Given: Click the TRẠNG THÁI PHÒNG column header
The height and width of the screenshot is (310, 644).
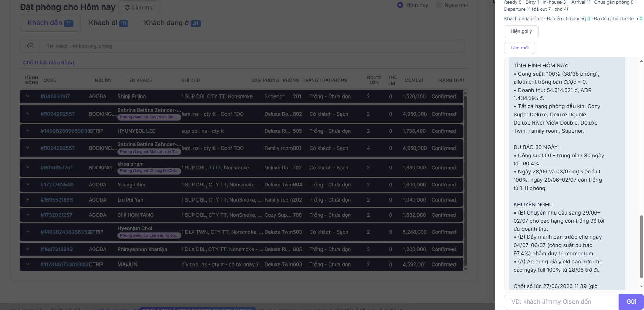Looking at the screenshot, I should (x=325, y=80).
